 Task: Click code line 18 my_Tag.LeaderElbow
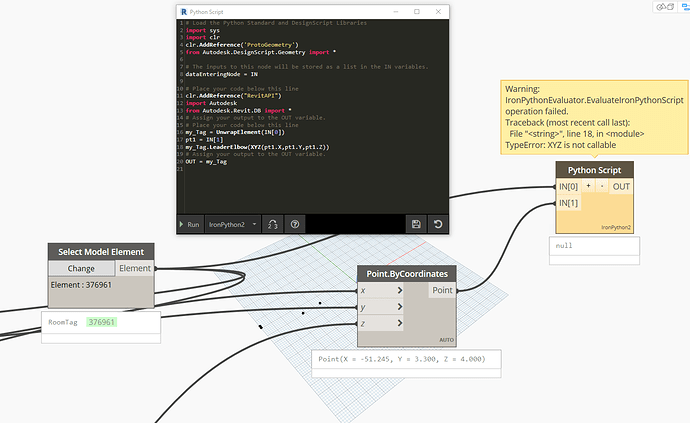pyautogui.click(x=257, y=147)
